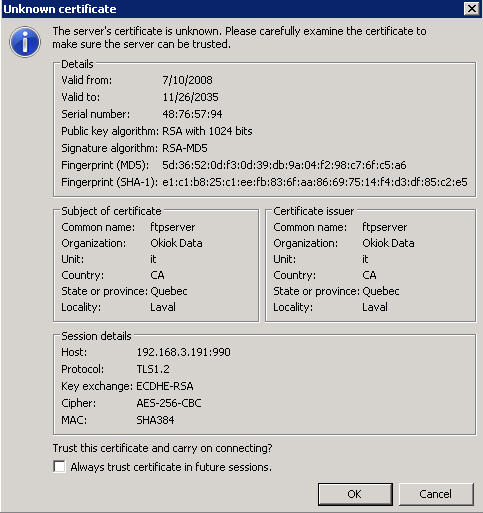
Task: Click the blue information icon
Action: [25, 42]
